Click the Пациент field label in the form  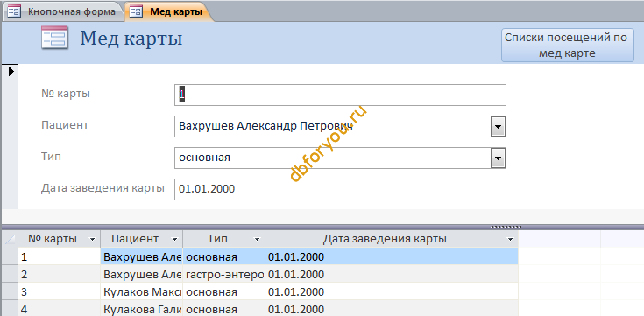(x=65, y=125)
